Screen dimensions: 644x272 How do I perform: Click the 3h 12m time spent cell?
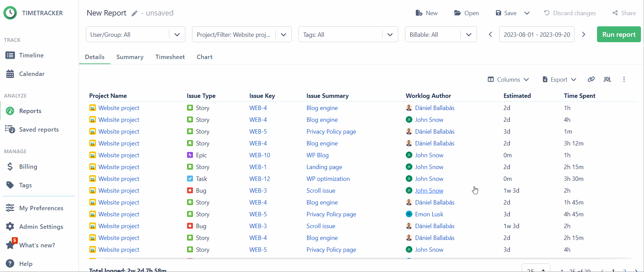574,143
